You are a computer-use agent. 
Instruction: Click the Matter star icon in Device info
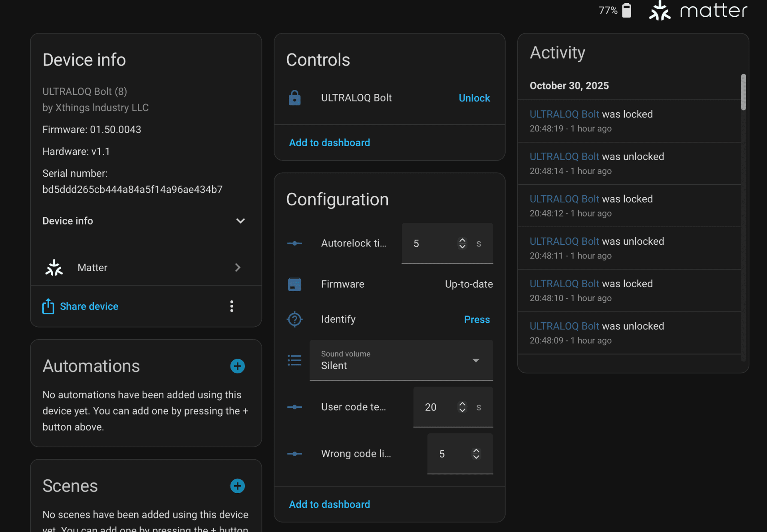54,268
